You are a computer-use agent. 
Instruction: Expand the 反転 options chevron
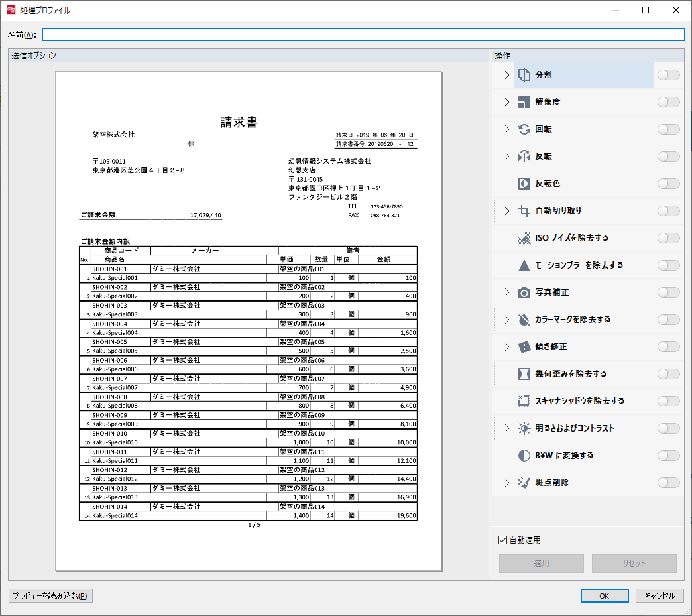[x=507, y=156]
